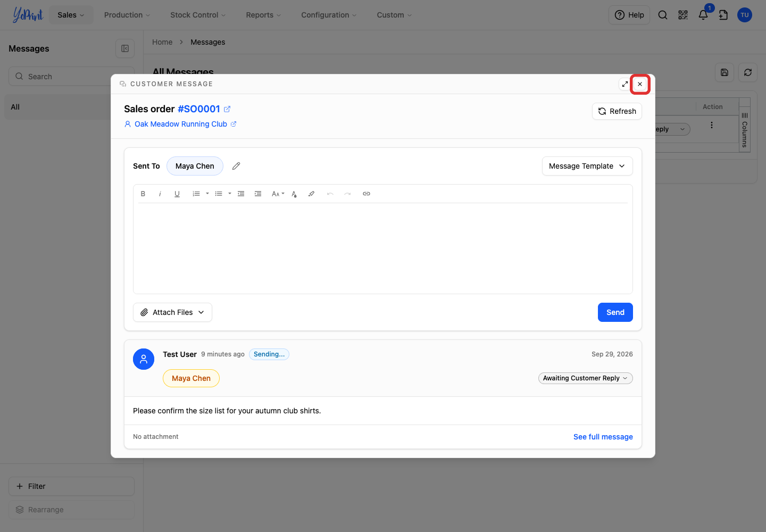Open the Configuration menu
Image resolution: width=766 pixels, height=532 pixels.
[329, 15]
